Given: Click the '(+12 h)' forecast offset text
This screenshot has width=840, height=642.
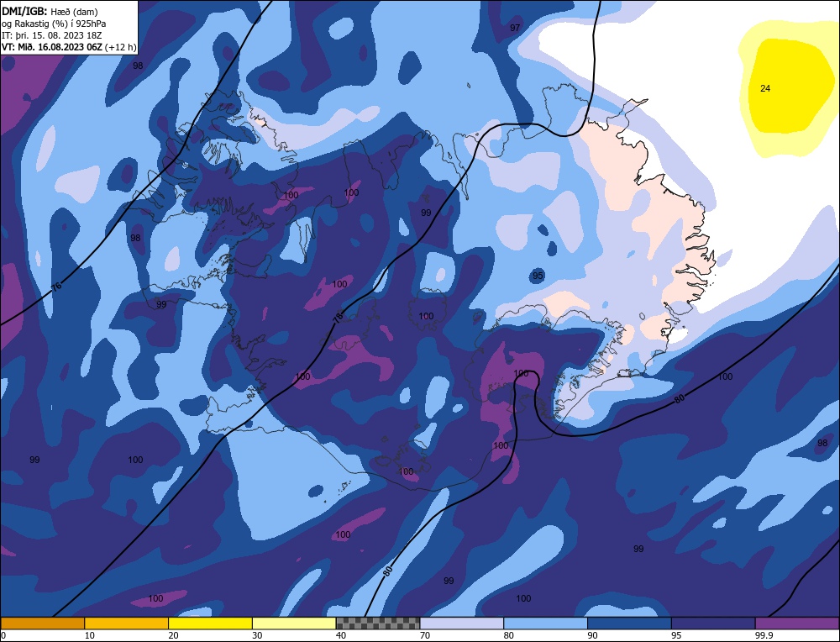Looking at the screenshot, I should coord(120,47).
